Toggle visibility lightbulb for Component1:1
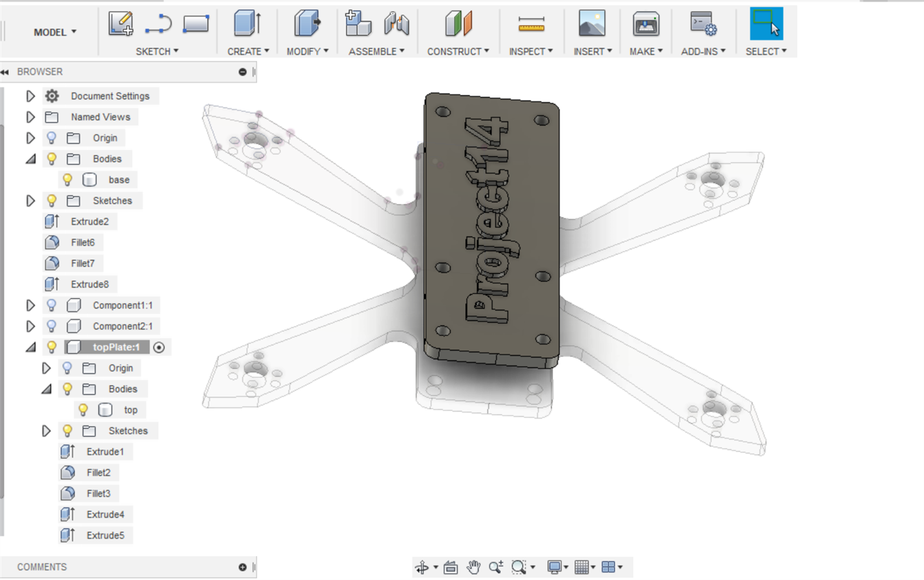 52,305
